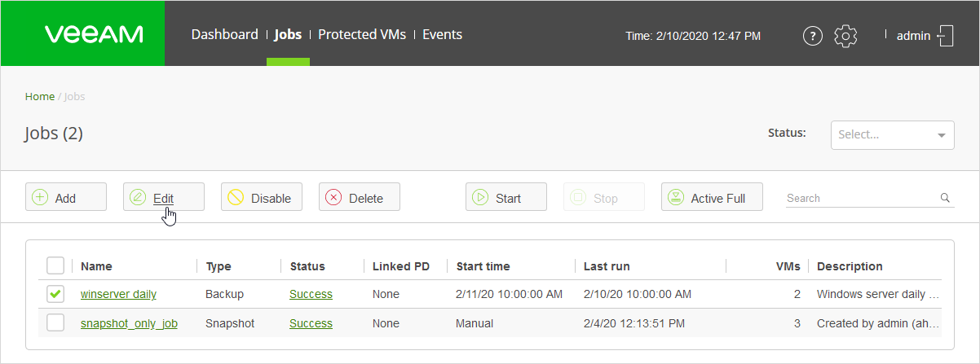Click the Disable job icon

coord(236,198)
